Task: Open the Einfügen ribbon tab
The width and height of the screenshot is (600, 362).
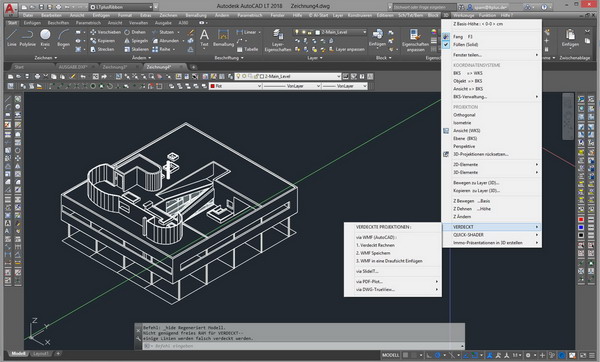Action: tap(32, 23)
